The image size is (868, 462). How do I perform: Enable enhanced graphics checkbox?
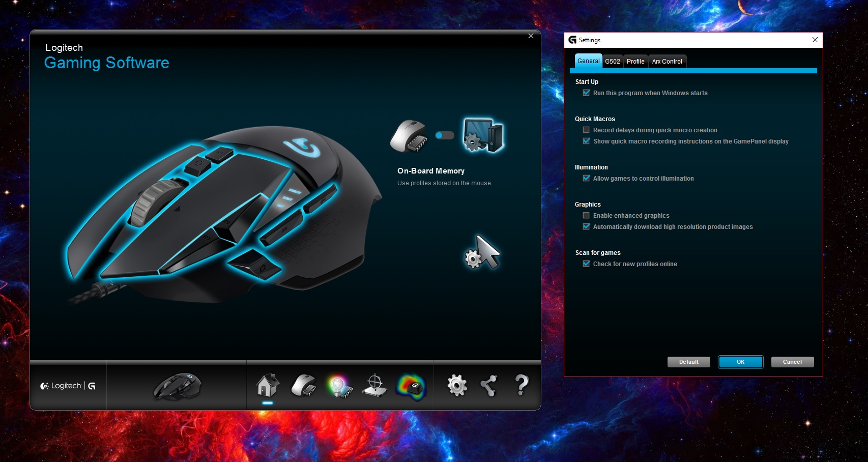coord(586,215)
